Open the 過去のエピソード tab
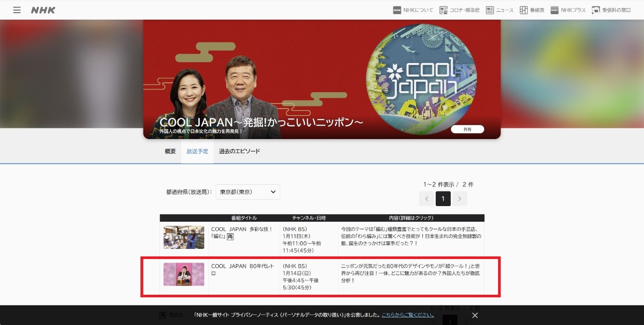 [239, 151]
